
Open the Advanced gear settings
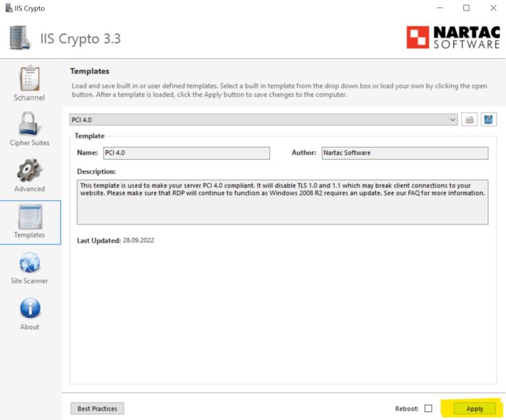click(30, 175)
